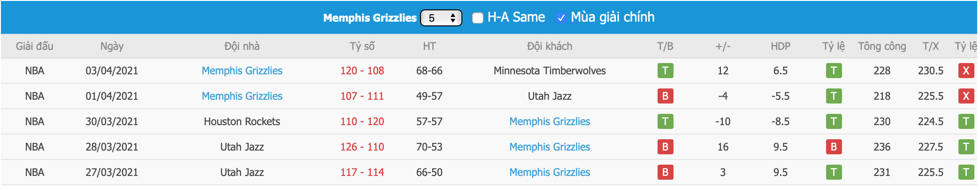Screen dimensions: 980x191
Task: Uncheck the Mùa giải chính checkbox
Action: (561, 18)
